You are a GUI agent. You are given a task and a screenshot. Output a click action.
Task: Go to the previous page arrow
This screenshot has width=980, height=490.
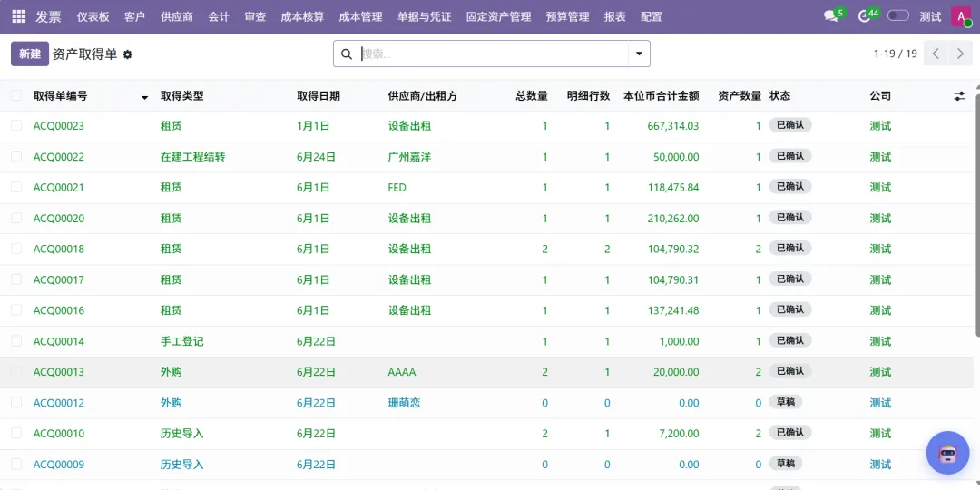(x=936, y=54)
